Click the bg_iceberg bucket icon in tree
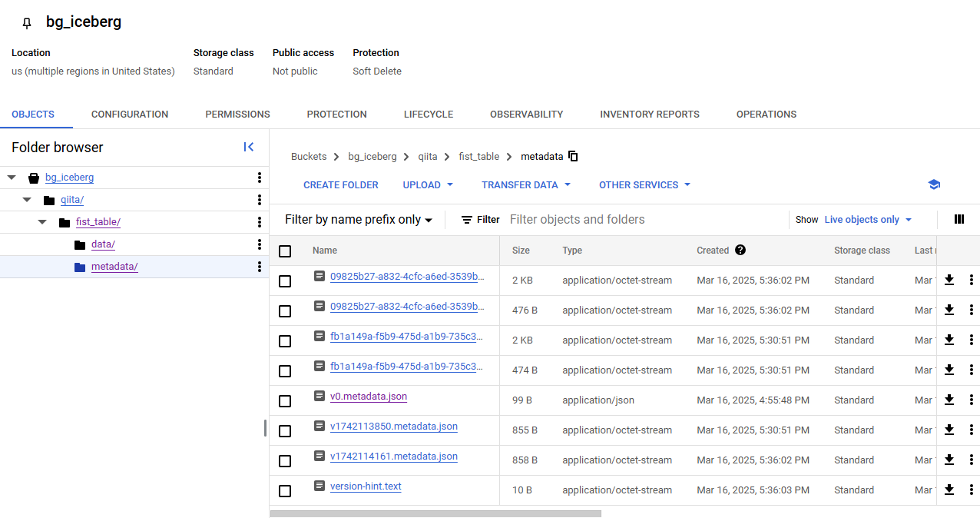 pyautogui.click(x=34, y=178)
